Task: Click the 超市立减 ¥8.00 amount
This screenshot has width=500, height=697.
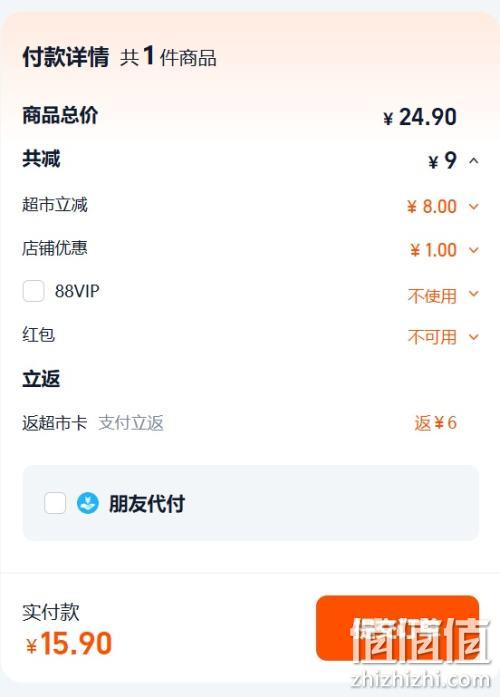Action: (x=432, y=206)
